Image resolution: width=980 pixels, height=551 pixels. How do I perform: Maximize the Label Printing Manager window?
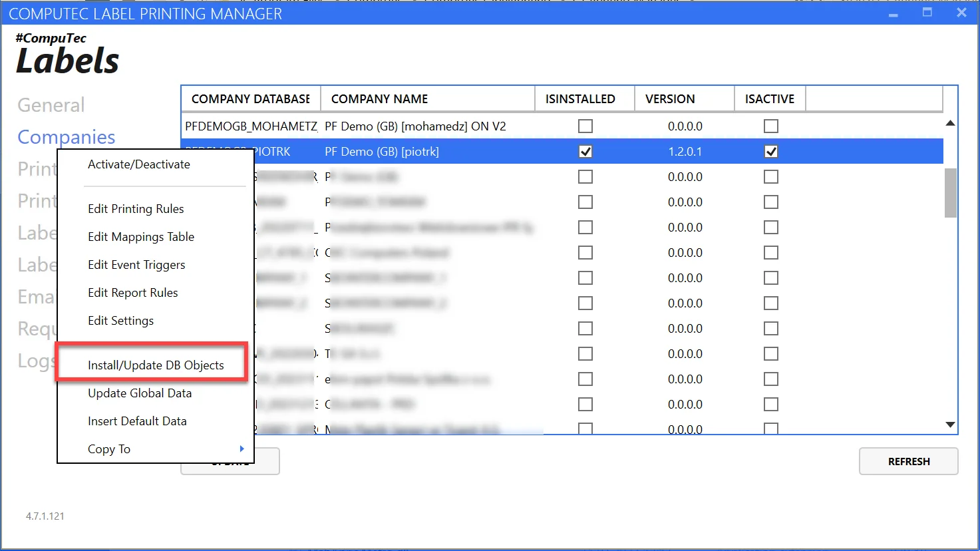pos(927,13)
